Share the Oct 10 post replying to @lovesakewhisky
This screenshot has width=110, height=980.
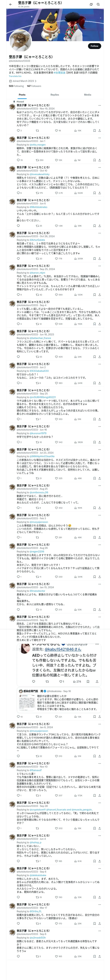click(100, 193)
